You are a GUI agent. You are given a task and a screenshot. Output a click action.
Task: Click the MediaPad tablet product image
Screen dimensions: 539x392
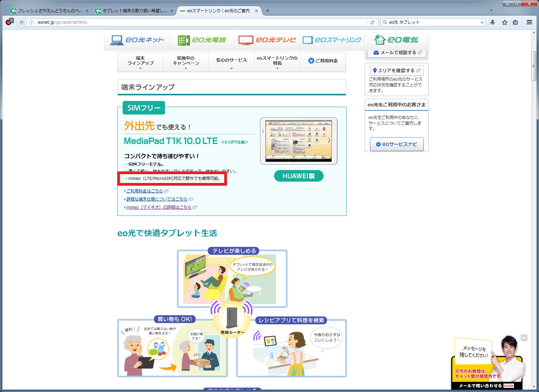pos(298,141)
